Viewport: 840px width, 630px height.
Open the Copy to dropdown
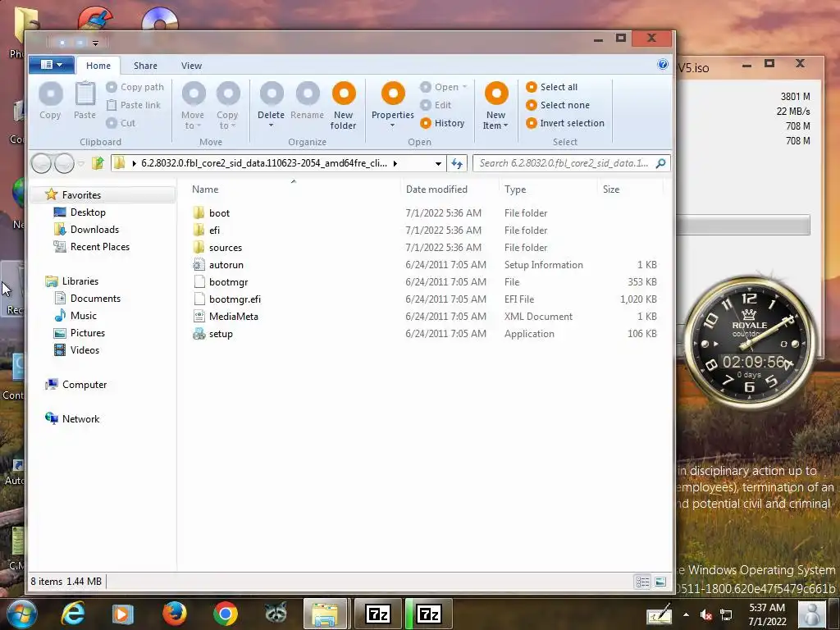coord(228,105)
